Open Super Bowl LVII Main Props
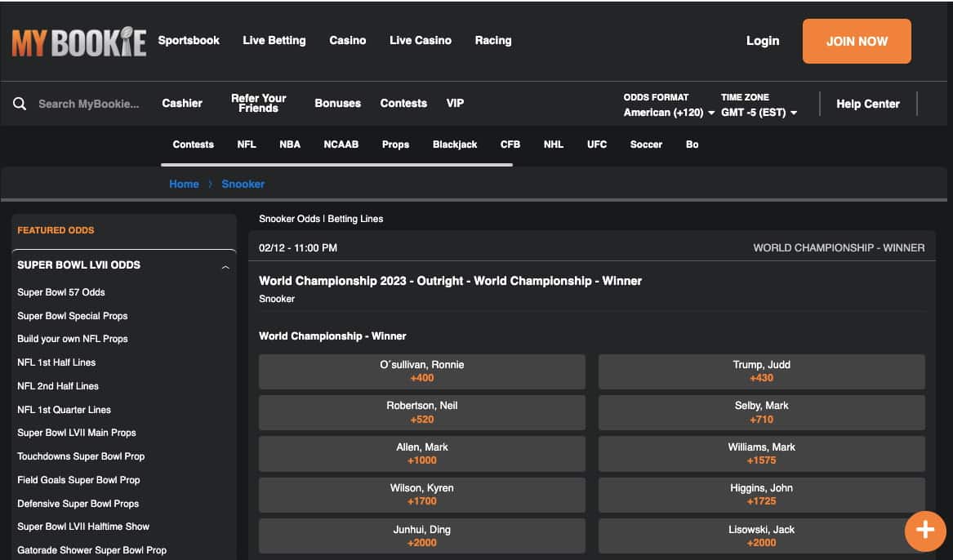The image size is (953, 560). [x=77, y=433]
